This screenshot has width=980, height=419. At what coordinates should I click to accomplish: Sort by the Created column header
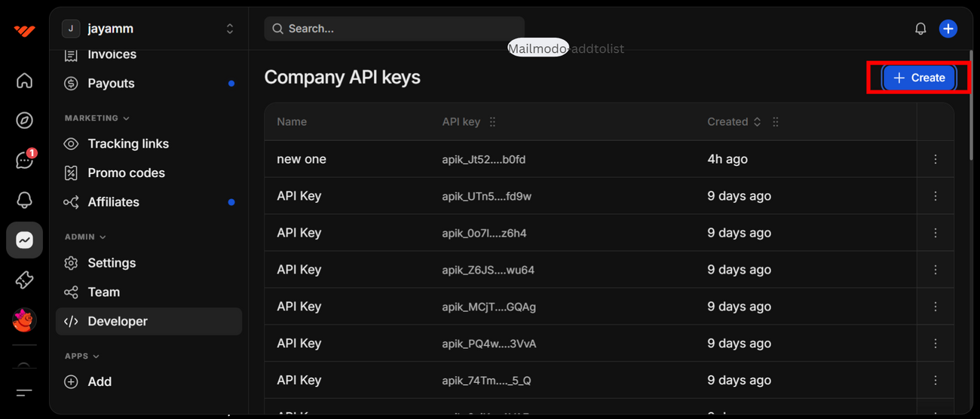click(x=733, y=121)
